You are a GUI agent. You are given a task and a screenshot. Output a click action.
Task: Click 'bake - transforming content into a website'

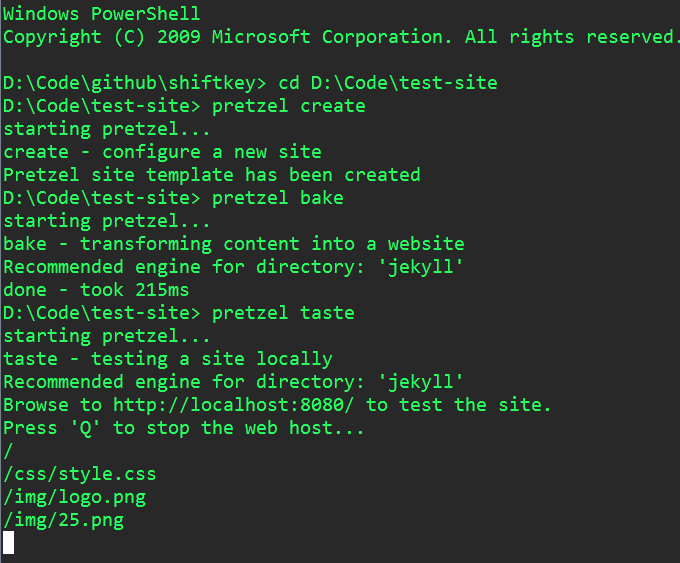[234, 244]
